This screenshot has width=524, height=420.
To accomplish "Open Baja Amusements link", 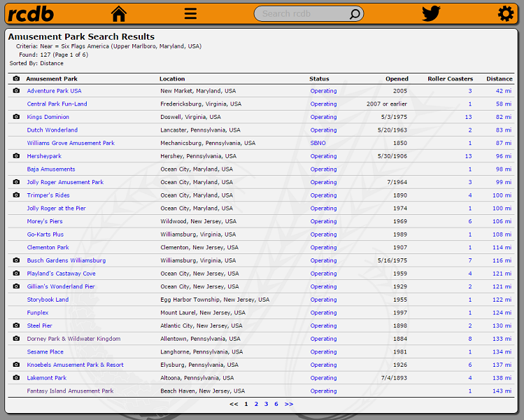I will (x=51, y=169).
